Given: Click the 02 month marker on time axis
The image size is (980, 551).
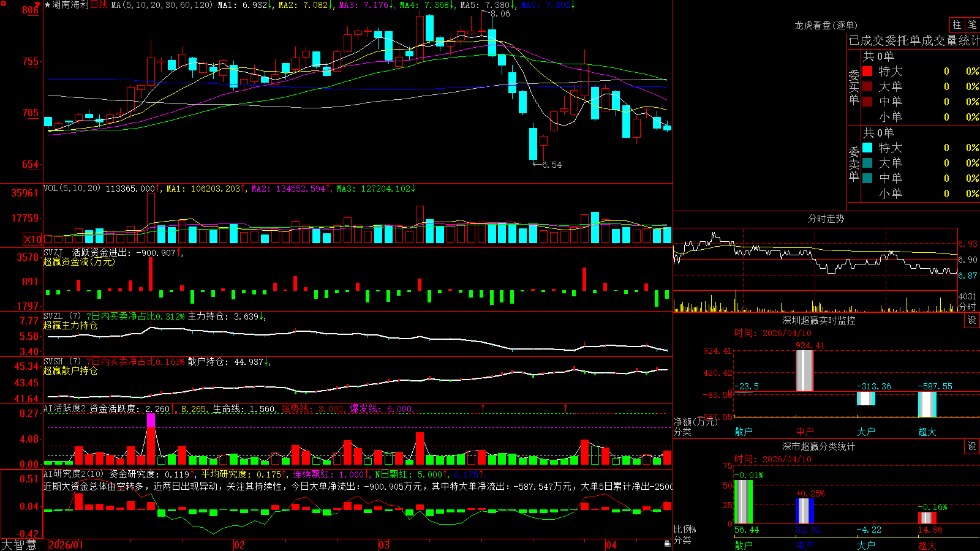Looking at the screenshot, I should [239, 545].
